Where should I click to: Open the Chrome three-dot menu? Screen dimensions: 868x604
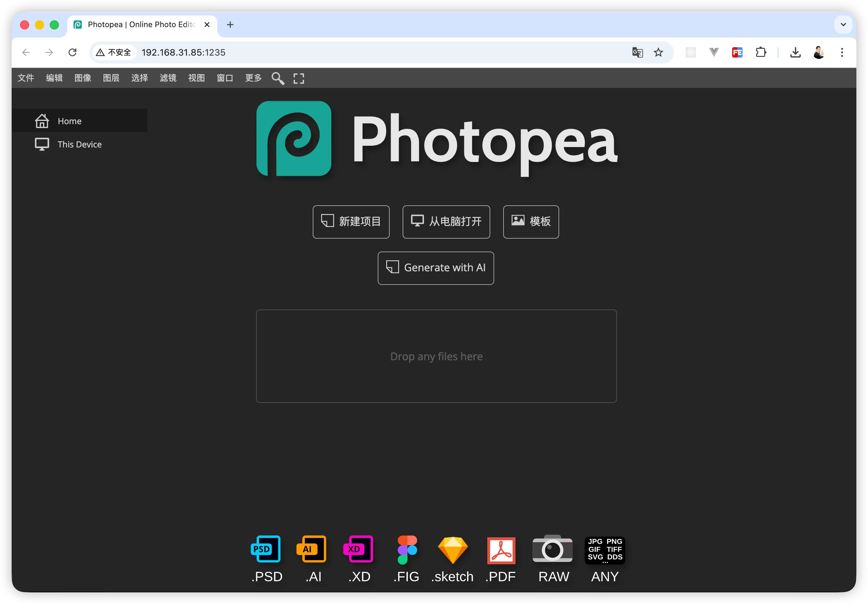pos(842,52)
